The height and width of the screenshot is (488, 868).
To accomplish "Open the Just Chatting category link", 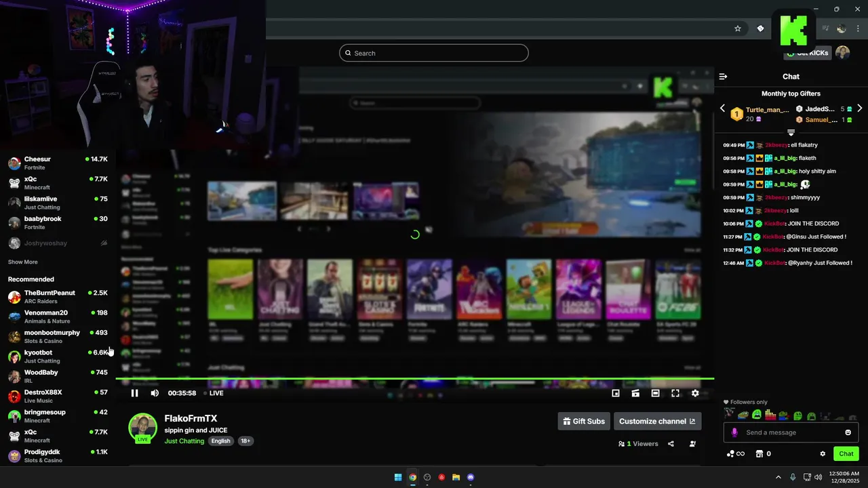I will point(184,441).
